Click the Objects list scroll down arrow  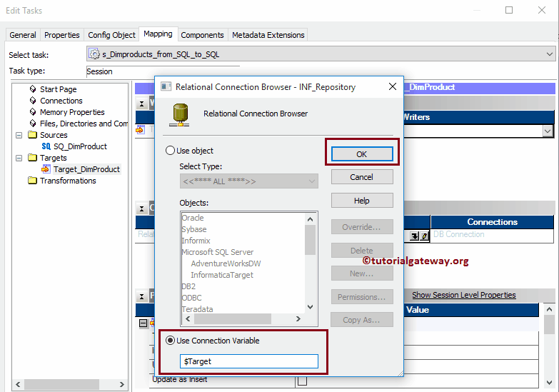tap(310, 307)
